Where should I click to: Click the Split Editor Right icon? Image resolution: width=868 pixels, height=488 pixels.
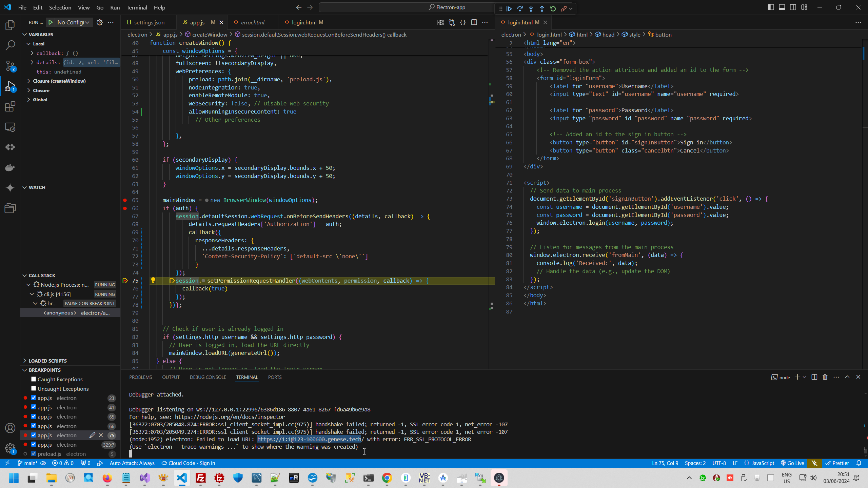pyautogui.click(x=474, y=22)
